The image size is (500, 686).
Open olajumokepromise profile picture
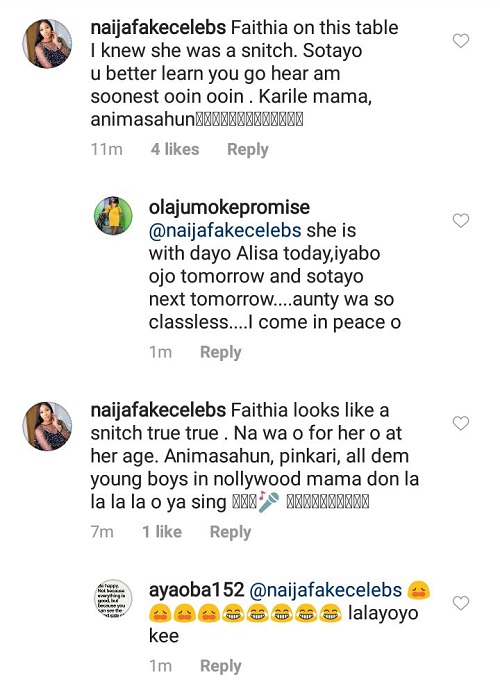113,216
